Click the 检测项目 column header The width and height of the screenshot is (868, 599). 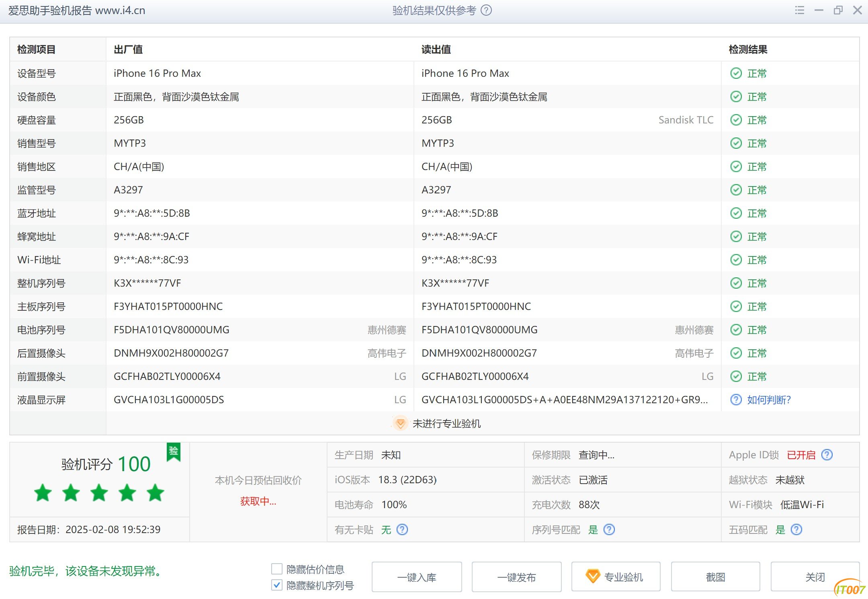pyautogui.click(x=36, y=49)
